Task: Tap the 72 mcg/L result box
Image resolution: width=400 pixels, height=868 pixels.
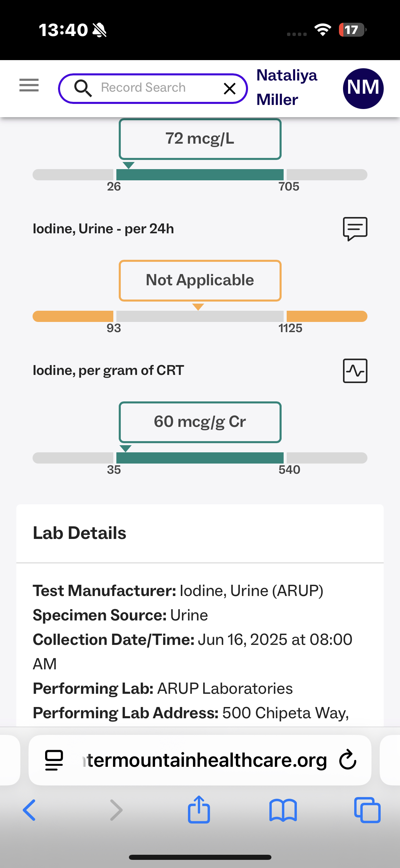Action: (x=200, y=139)
